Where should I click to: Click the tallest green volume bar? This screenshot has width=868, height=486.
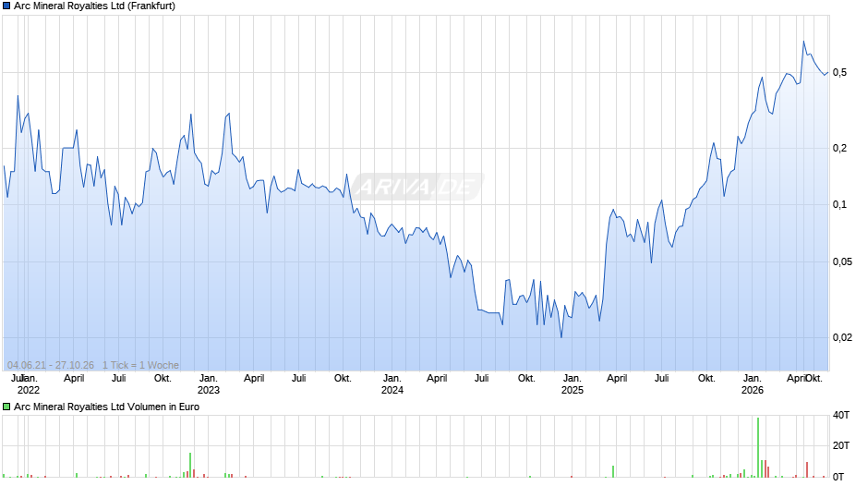pyautogui.click(x=758, y=447)
